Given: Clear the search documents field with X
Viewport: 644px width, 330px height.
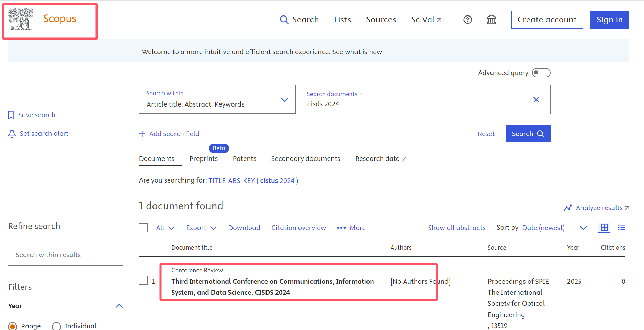Looking at the screenshot, I should click(536, 100).
